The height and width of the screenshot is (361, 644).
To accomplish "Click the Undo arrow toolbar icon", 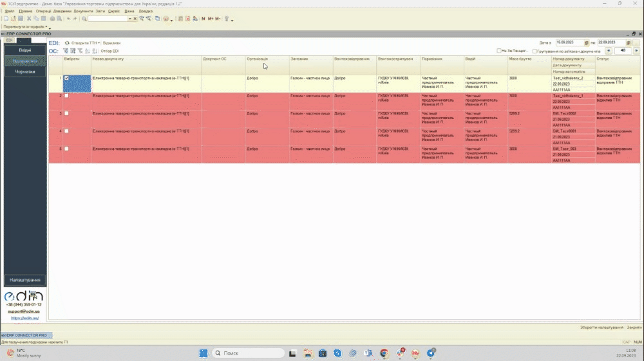I will [68, 19].
